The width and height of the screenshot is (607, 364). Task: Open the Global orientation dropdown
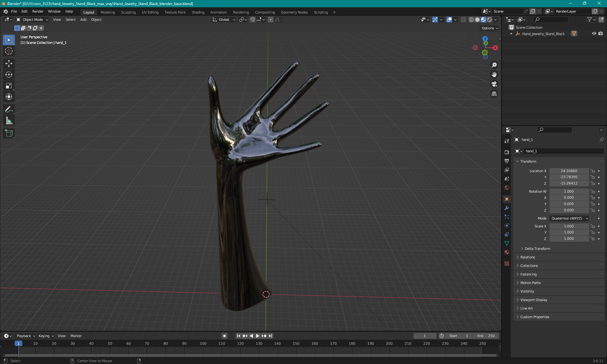coord(224,20)
